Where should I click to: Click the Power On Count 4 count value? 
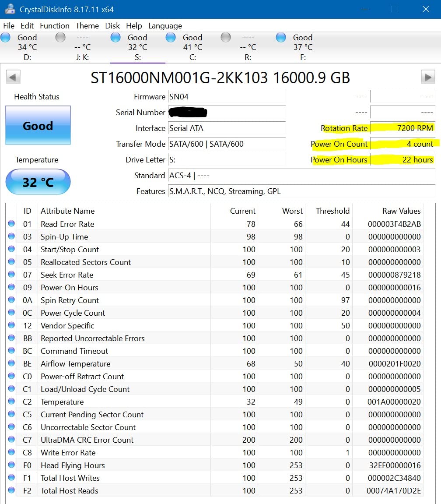tap(403, 144)
